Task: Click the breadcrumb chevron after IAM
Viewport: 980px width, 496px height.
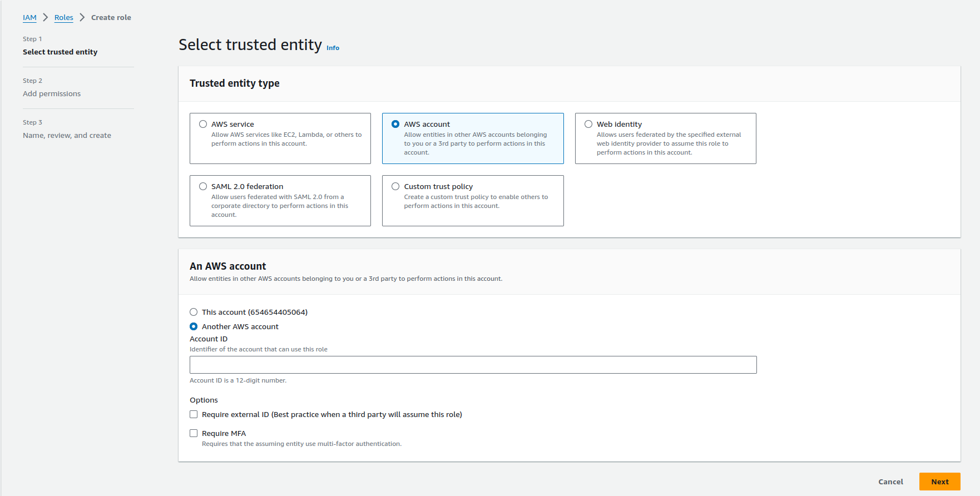Action: pyautogui.click(x=46, y=17)
